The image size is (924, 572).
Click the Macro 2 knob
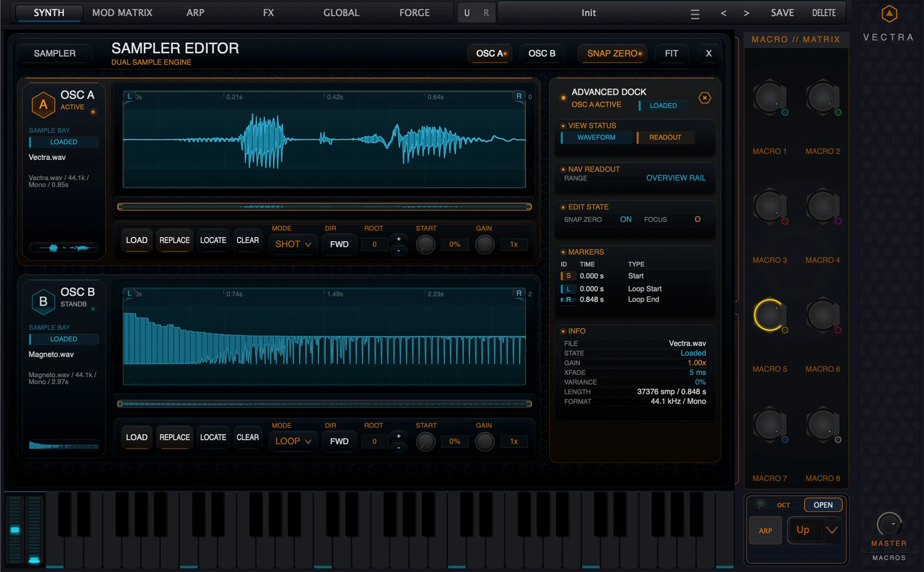click(822, 97)
